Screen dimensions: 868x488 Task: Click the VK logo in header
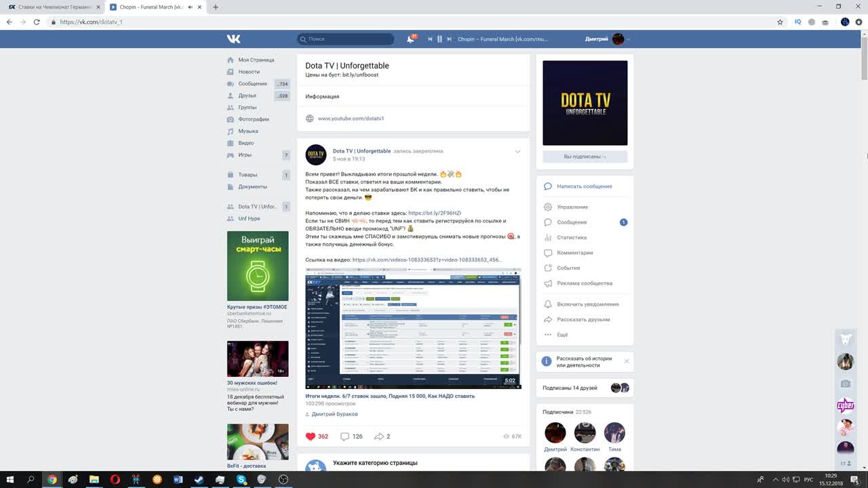(x=234, y=39)
